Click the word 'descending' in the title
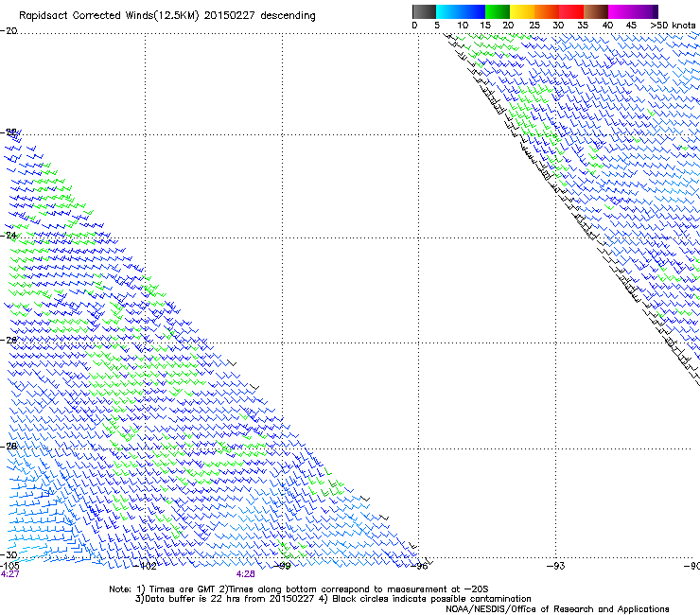This screenshot has width=700, height=615. pyautogui.click(x=288, y=16)
